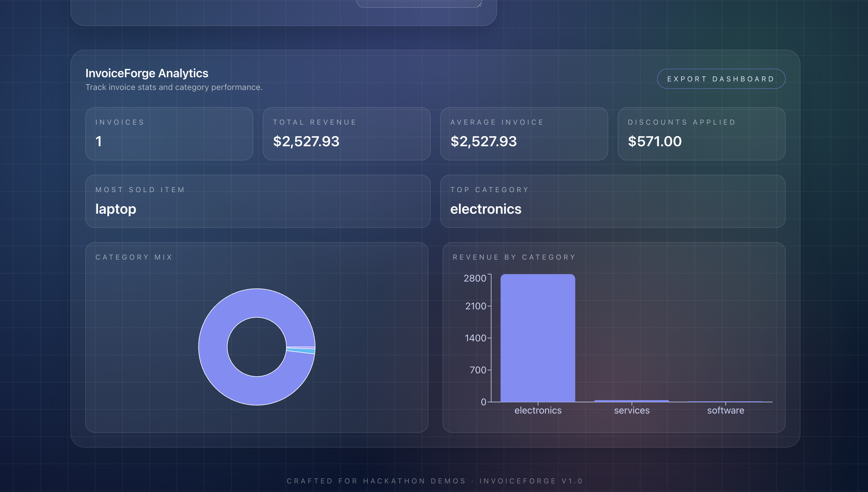Click the textarea resize handle at top
868x492 pixels.
479,4
